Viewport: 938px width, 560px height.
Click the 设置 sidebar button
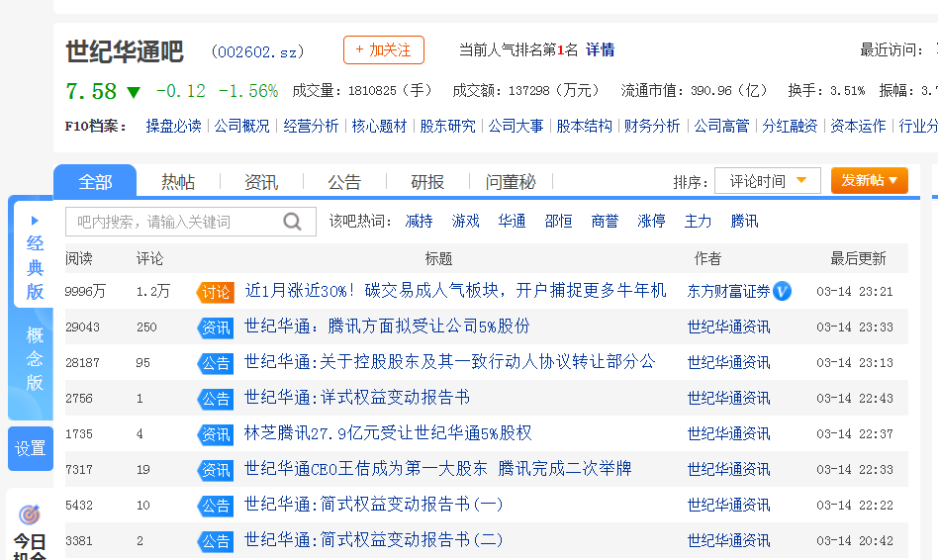click(x=30, y=449)
